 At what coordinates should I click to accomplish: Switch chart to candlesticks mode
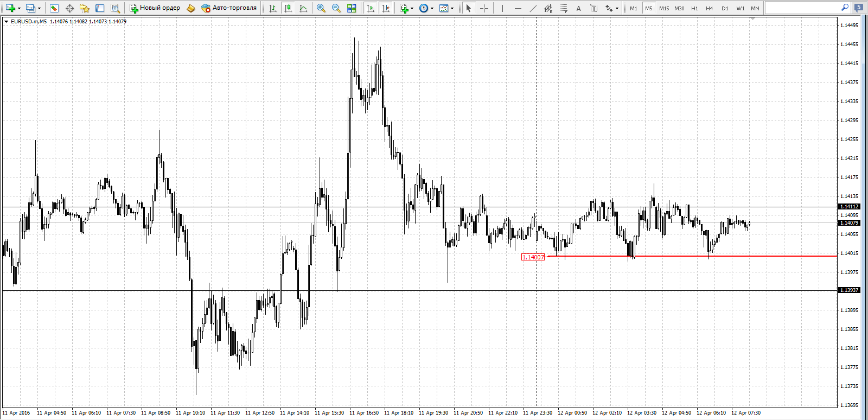288,8
